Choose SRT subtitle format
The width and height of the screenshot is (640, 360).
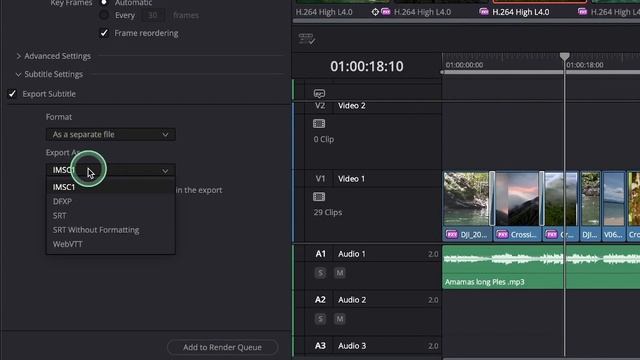[x=111, y=216]
